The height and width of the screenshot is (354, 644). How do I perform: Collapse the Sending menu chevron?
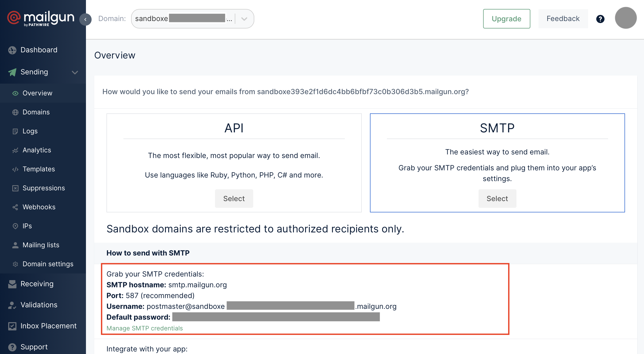[75, 72]
